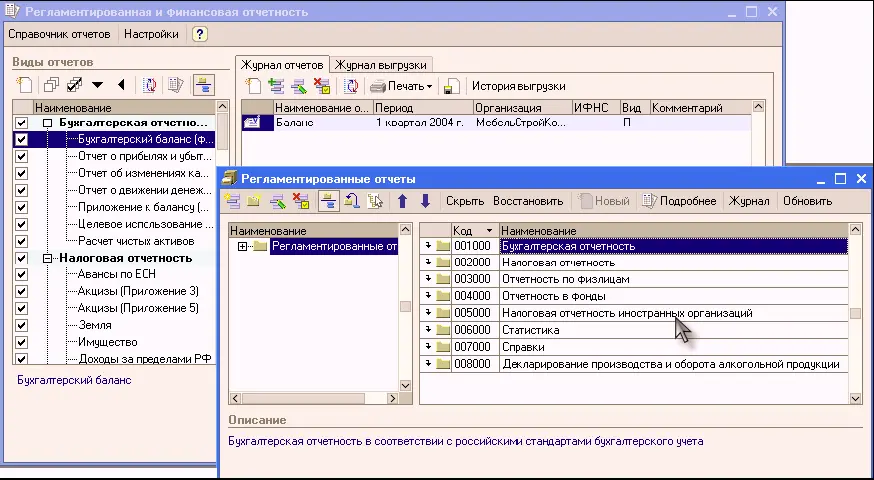This screenshot has width=874, height=480.
Task: Open folder row 007000 Справки
Action: [634, 347]
